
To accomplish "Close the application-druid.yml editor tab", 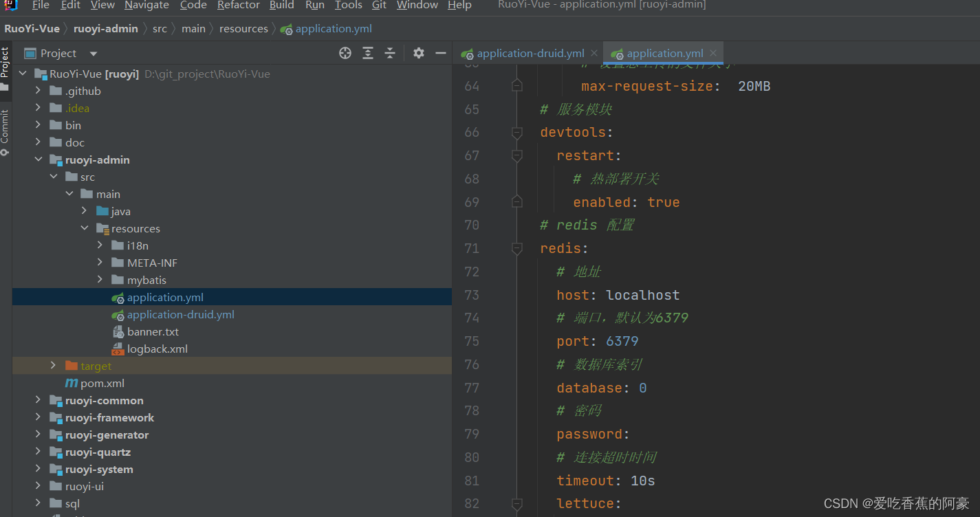I will pos(594,53).
